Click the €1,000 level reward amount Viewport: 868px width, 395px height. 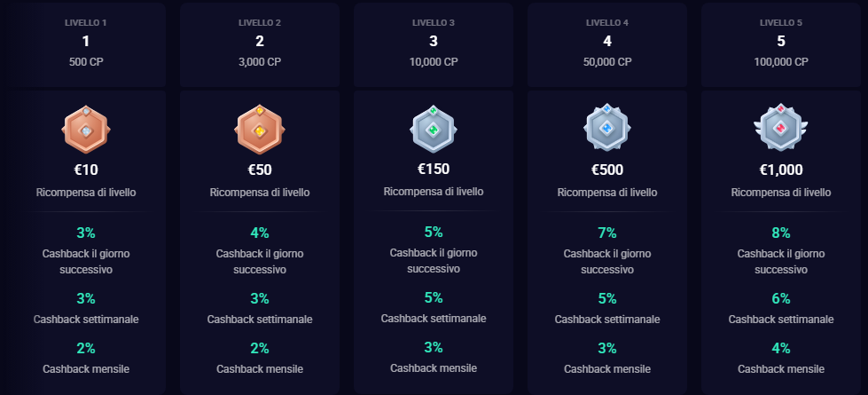click(781, 170)
